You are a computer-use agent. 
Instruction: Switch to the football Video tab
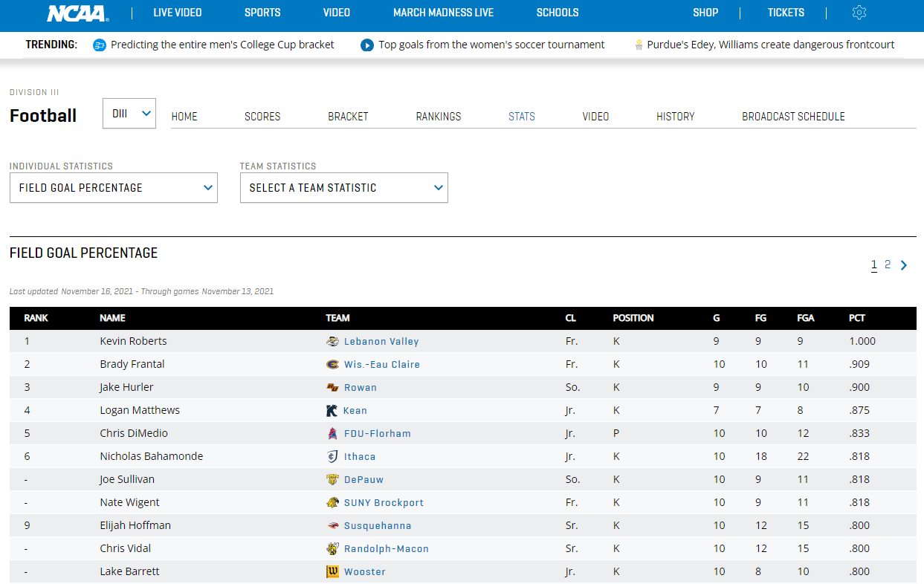(596, 117)
